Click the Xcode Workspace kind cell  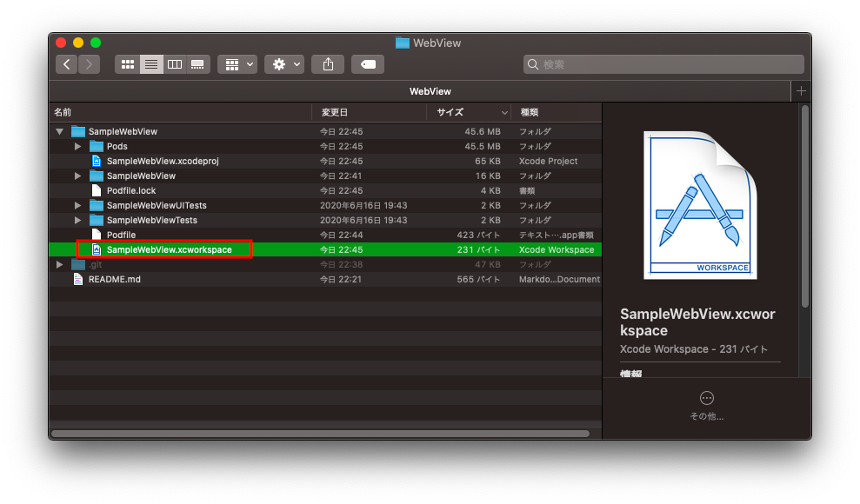557,249
